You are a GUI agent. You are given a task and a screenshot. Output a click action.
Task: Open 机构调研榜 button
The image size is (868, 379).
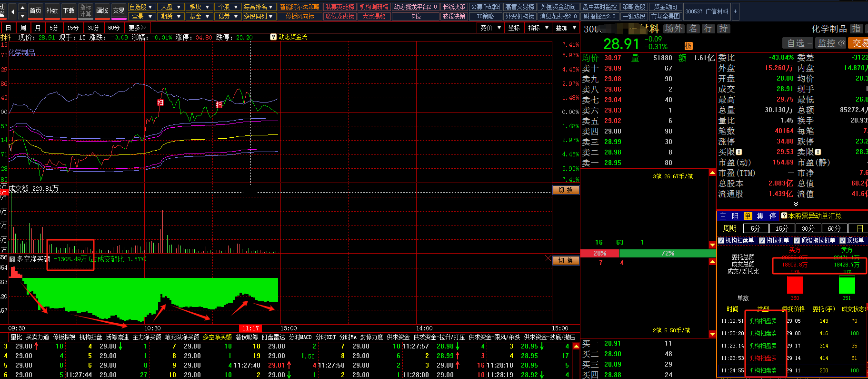(374, 7)
